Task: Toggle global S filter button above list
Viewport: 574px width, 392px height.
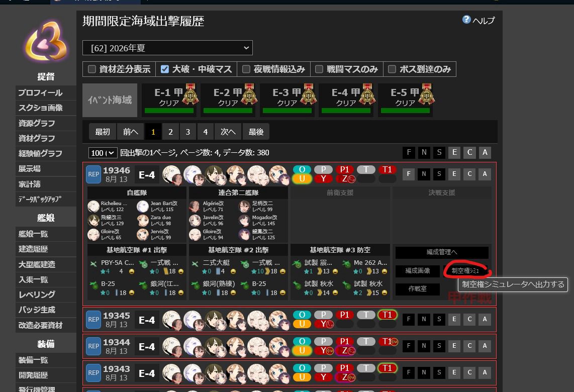Action: pyautogui.click(x=439, y=152)
